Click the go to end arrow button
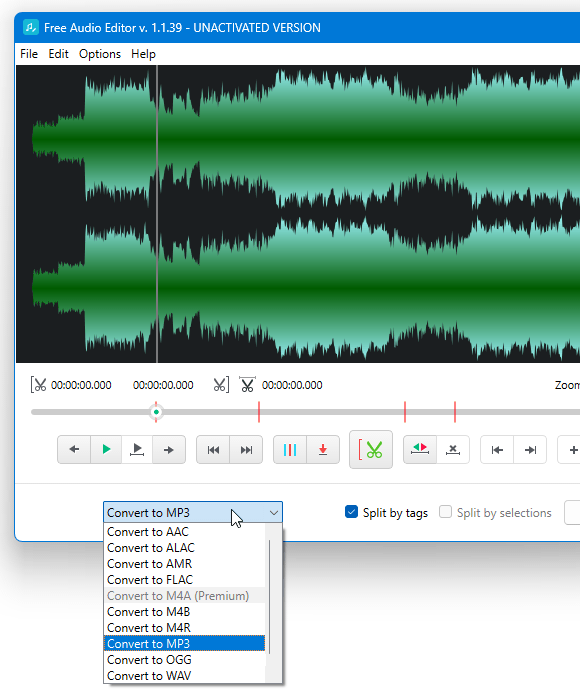Image resolution: width=580 pixels, height=696 pixels. pyautogui.click(x=530, y=450)
